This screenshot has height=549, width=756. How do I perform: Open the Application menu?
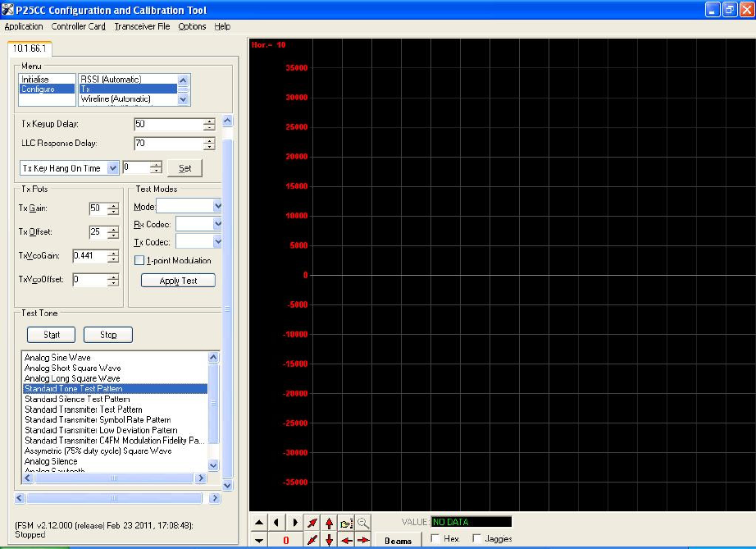click(x=24, y=26)
